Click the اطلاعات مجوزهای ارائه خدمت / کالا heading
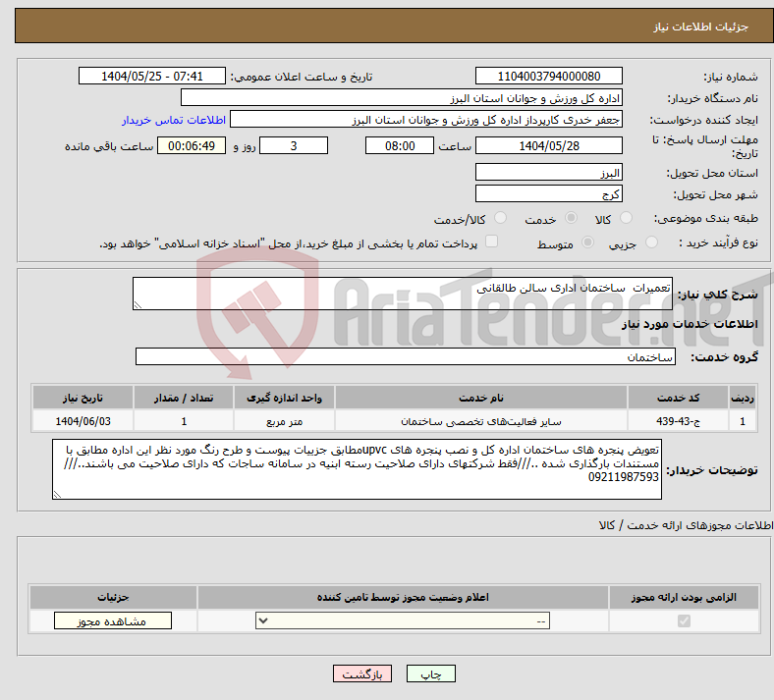The width and height of the screenshot is (774, 700). [686, 525]
